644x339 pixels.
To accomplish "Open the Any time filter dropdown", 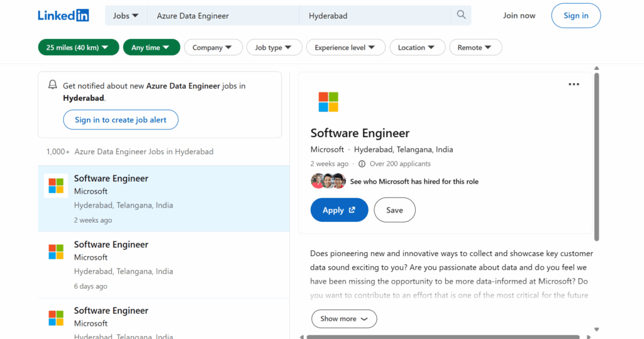I will tap(151, 48).
